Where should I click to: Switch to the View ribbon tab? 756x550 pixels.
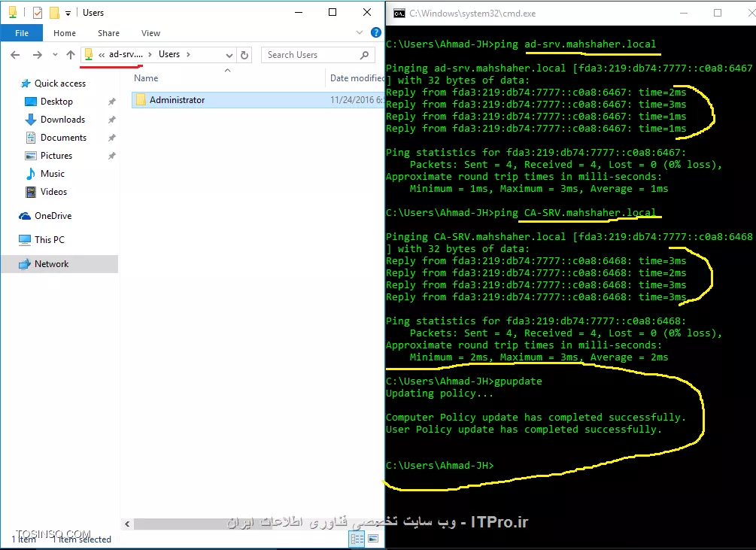coord(150,33)
